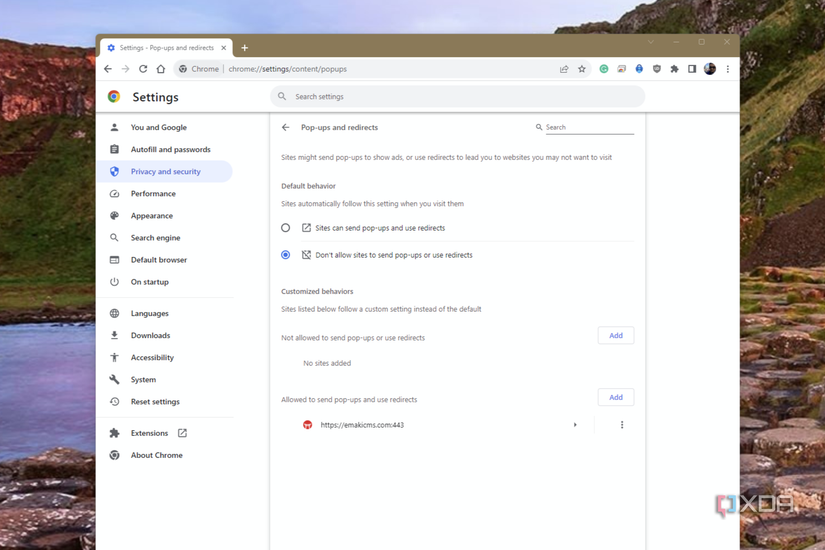Select Sites can send pop-ups radio button
The height and width of the screenshot is (550, 825).
[286, 228]
